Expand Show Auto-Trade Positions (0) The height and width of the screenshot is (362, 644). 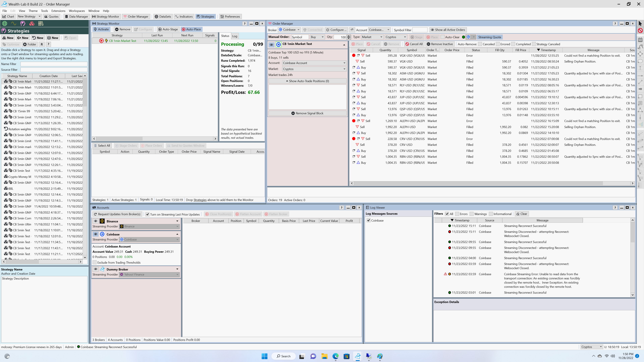(x=308, y=81)
